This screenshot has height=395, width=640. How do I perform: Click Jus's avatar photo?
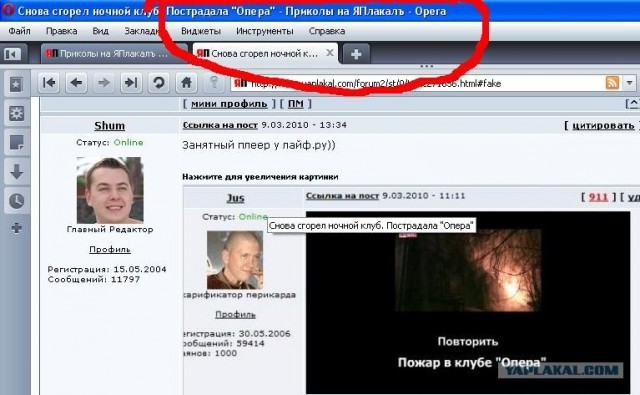[235, 260]
